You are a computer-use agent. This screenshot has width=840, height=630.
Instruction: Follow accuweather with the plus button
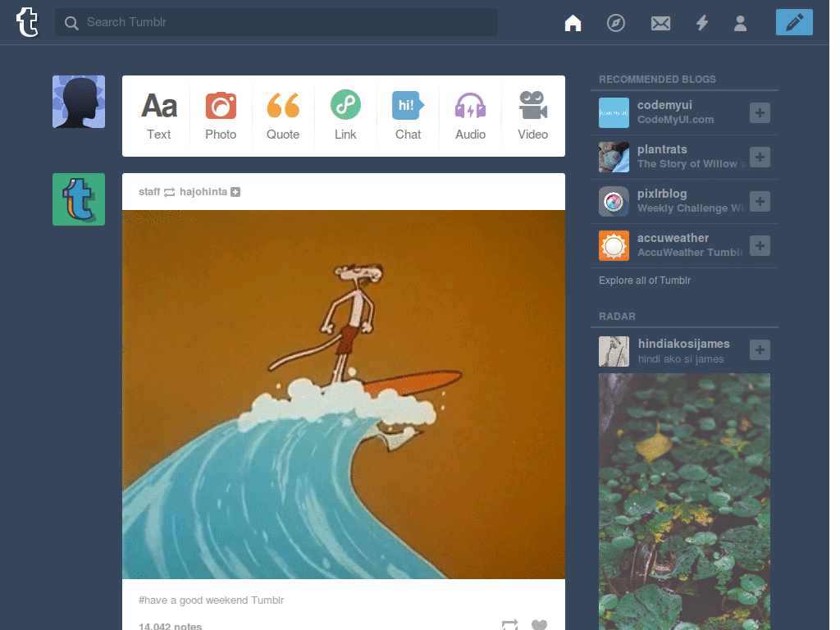pyautogui.click(x=760, y=246)
